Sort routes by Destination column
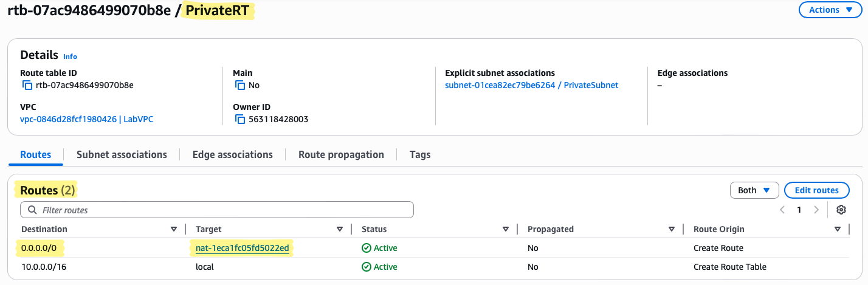This screenshot has width=868, height=285. tap(174, 229)
